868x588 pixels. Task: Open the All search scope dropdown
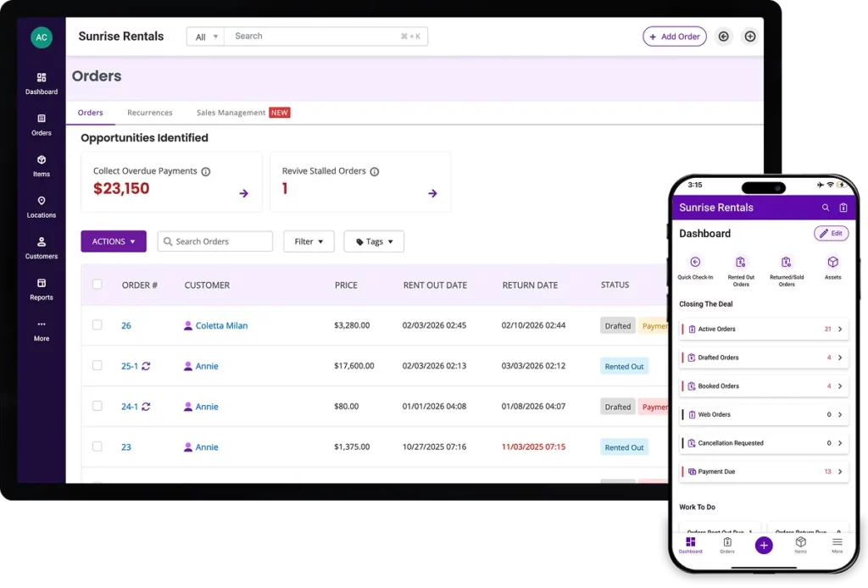click(x=206, y=36)
